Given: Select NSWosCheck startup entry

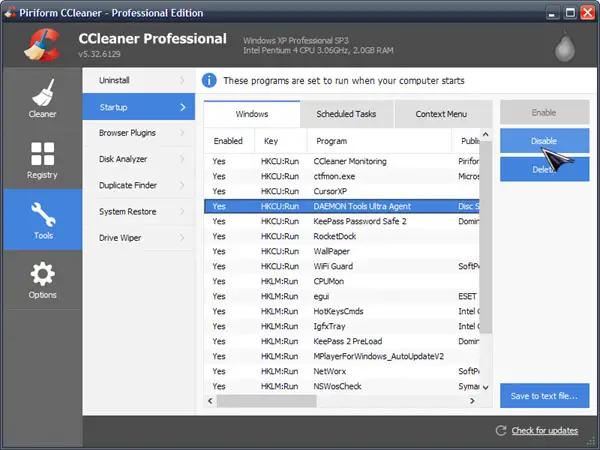Looking at the screenshot, I should coord(342,386).
